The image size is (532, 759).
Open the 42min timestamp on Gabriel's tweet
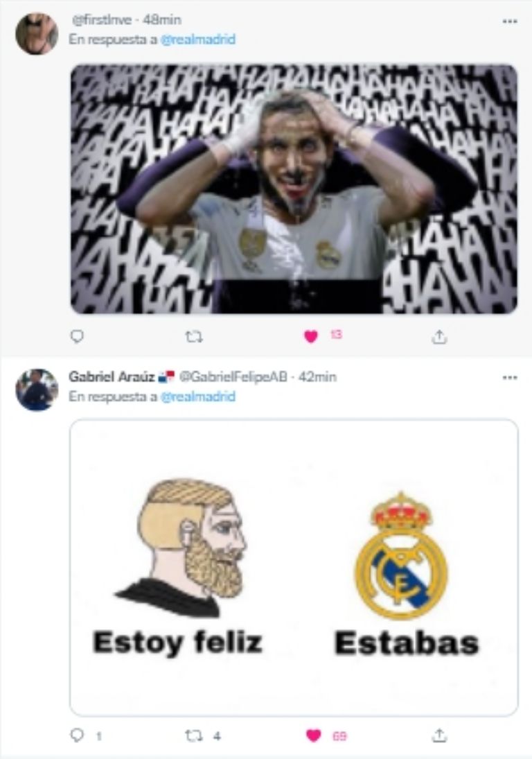pos(317,376)
